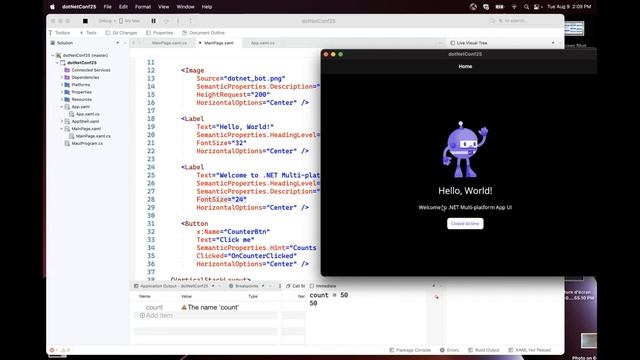Open the Help menu
Image resolution: width=640 pixels, height=360 pixels.
point(207,7)
